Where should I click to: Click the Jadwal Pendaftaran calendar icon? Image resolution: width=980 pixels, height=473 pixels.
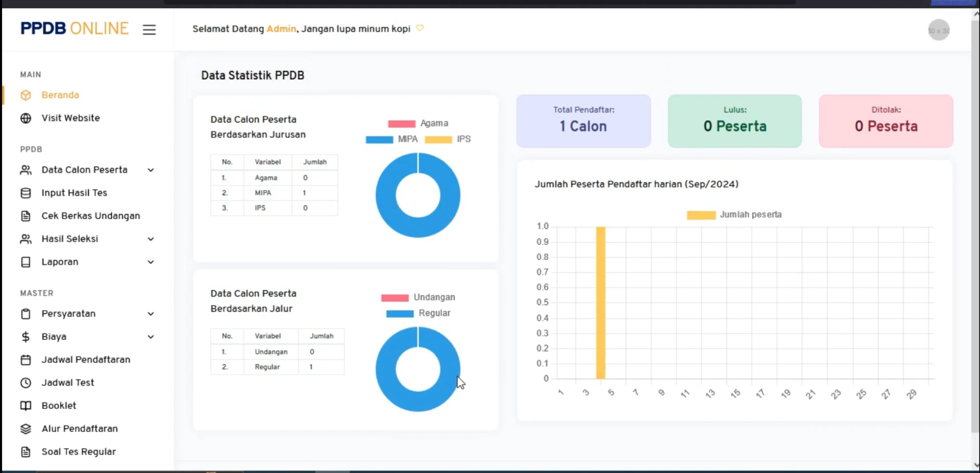click(x=26, y=360)
